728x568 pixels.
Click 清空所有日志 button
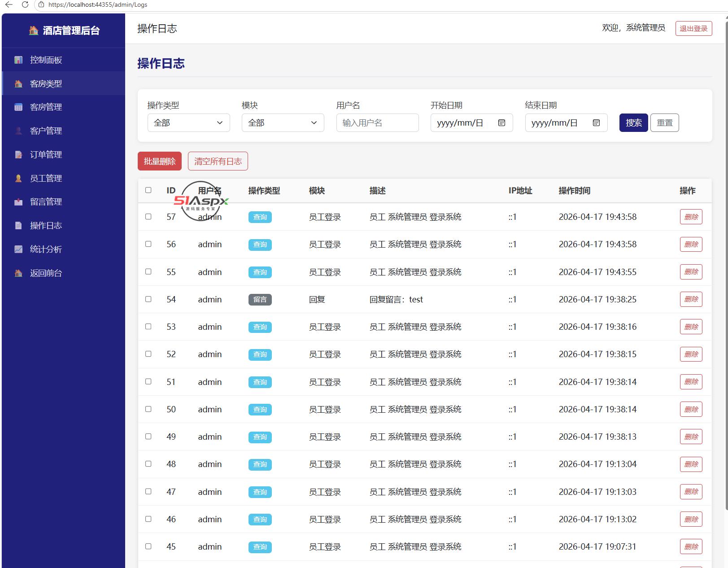tap(218, 162)
